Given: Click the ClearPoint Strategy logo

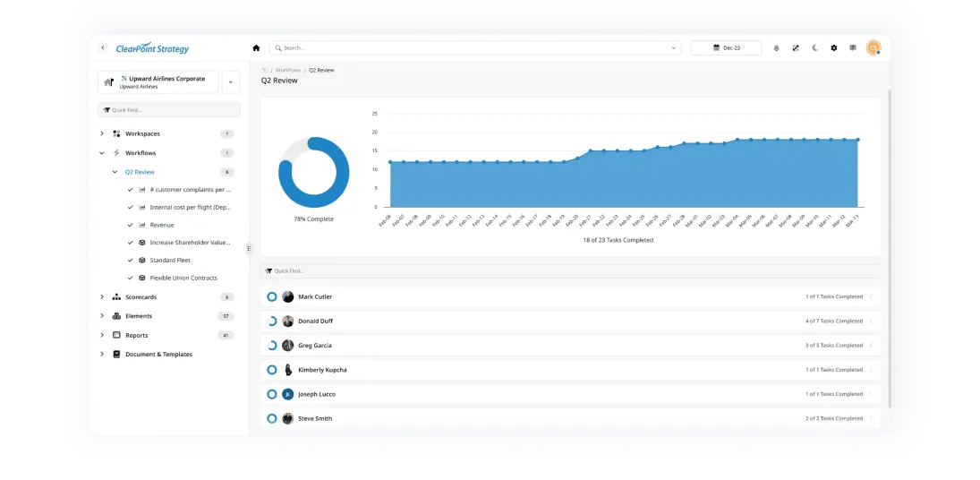Looking at the screenshot, I should pos(152,48).
